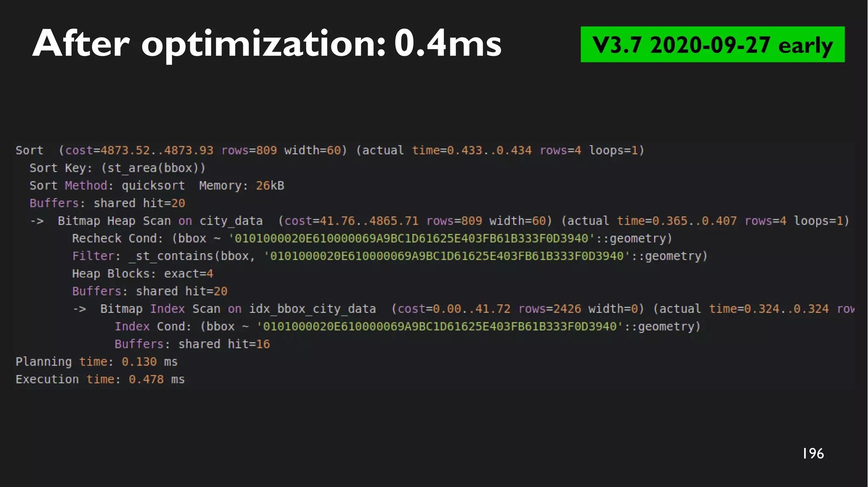Click the 'Recheck Cond: (bbox ~' line
The height and width of the screenshot is (487, 868).
coord(372,238)
